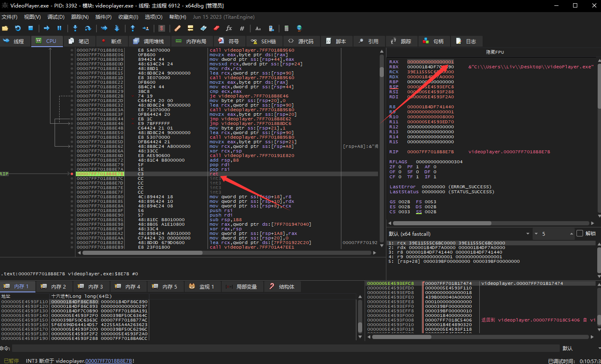
Task: Open the Functions fx toolbar icon
Action: [x=229, y=28]
